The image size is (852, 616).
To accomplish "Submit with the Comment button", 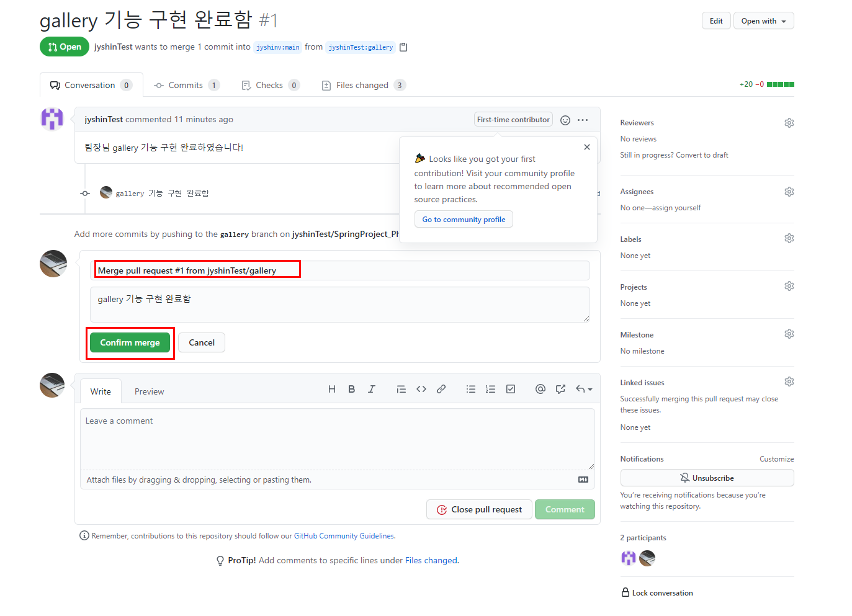I will coord(565,509).
